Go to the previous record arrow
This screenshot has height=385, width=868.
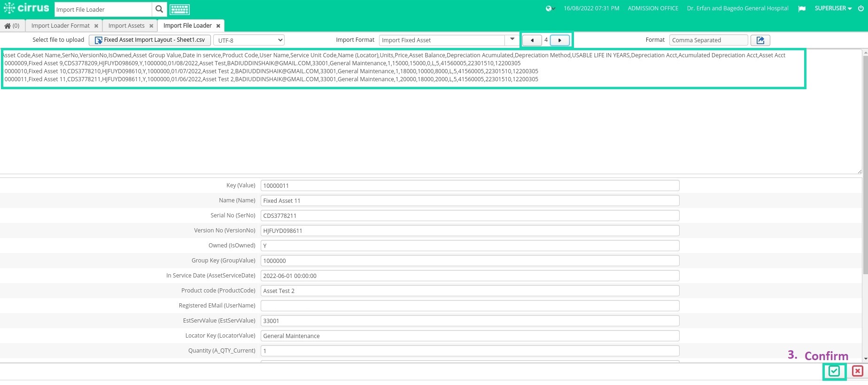(532, 40)
